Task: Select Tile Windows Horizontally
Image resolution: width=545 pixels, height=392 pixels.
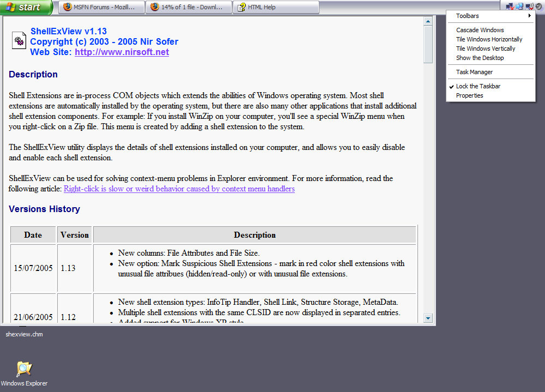Action: pos(491,39)
